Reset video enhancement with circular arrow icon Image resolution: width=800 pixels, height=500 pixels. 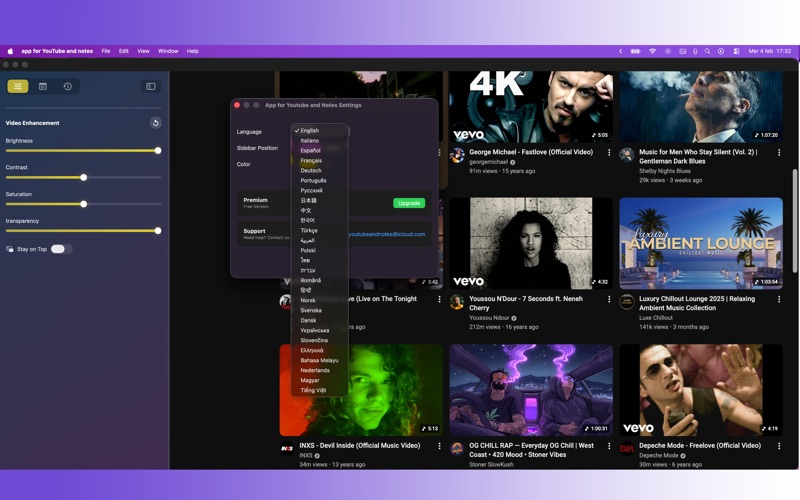pos(156,123)
